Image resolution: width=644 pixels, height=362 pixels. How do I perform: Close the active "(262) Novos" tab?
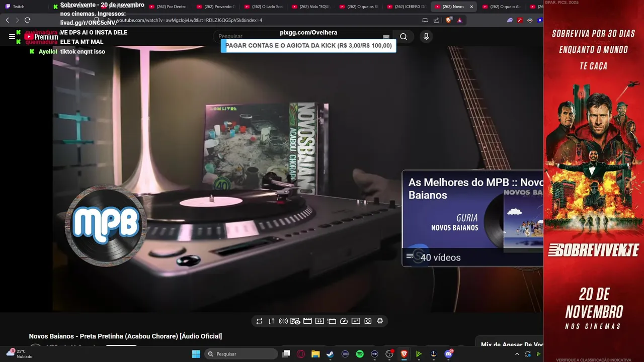pos(471,7)
